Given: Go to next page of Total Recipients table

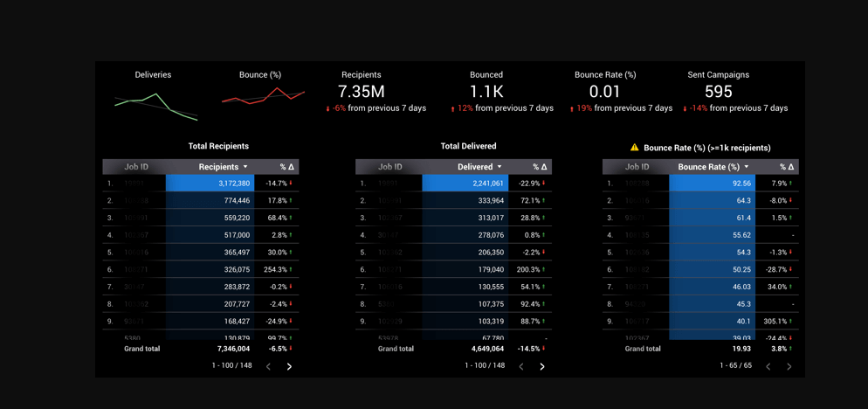Looking at the screenshot, I should pyautogui.click(x=289, y=366).
